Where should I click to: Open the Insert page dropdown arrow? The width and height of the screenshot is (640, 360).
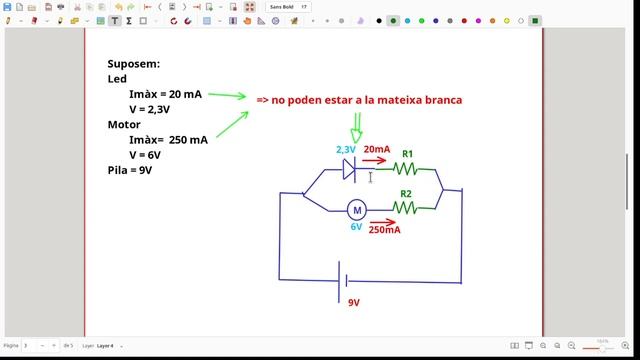(x=220, y=7)
